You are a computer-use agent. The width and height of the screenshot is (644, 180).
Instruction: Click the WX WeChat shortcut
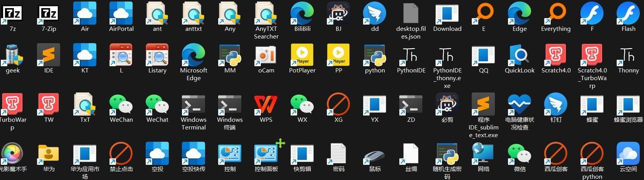(x=302, y=104)
